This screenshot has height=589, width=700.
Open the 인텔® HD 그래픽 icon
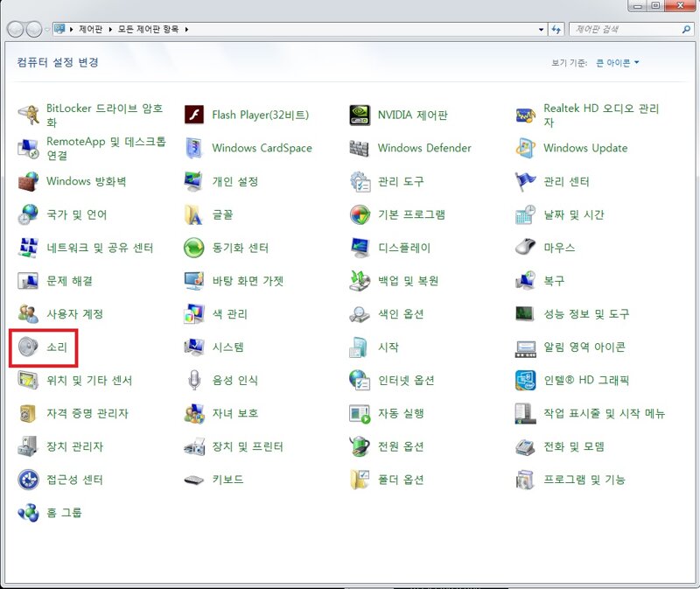click(526, 380)
